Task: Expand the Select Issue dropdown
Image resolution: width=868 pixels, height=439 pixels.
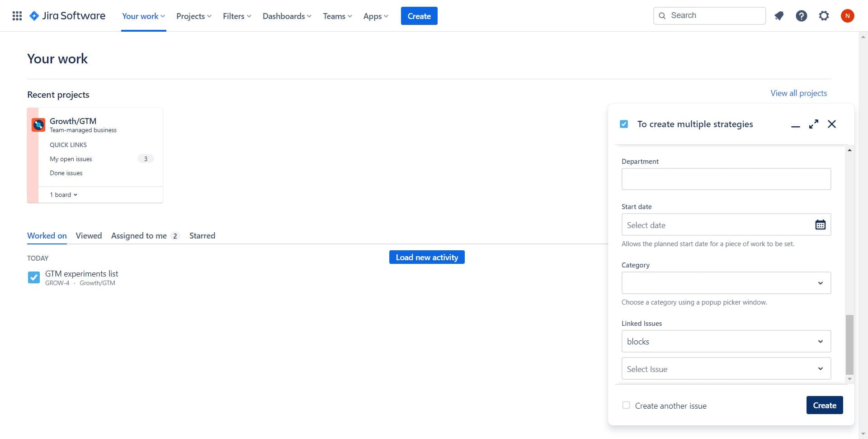Action: (726, 369)
